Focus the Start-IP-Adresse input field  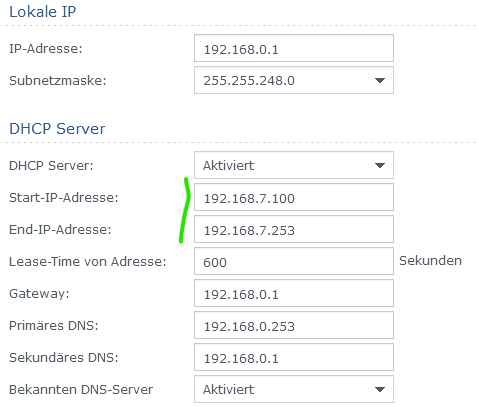click(294, 197)
